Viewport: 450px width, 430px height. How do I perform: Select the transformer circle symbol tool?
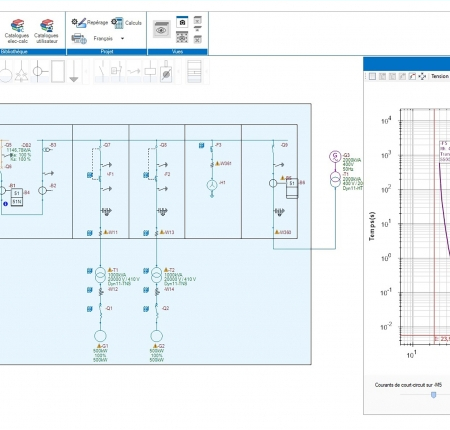coord(39,71)
